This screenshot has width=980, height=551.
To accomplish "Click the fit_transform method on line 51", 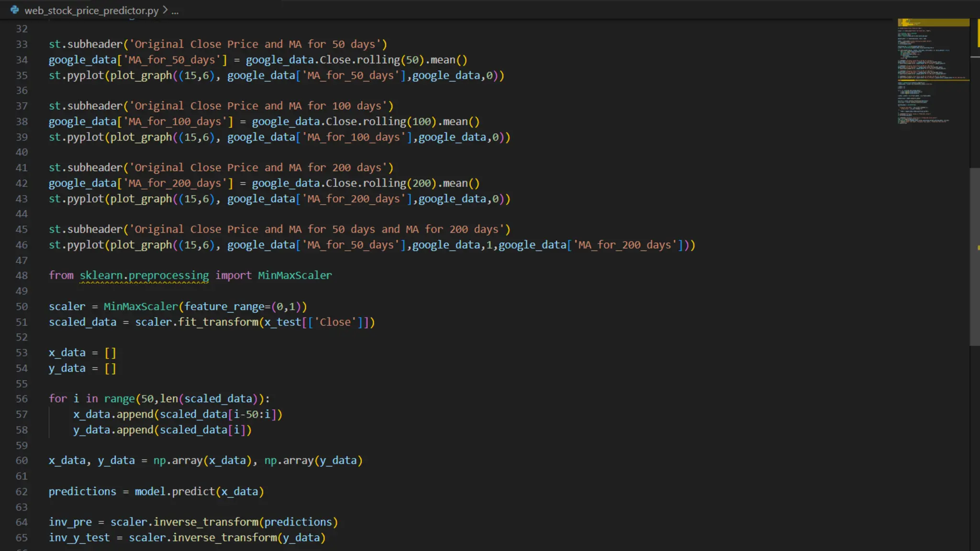I will coord(218,322).
